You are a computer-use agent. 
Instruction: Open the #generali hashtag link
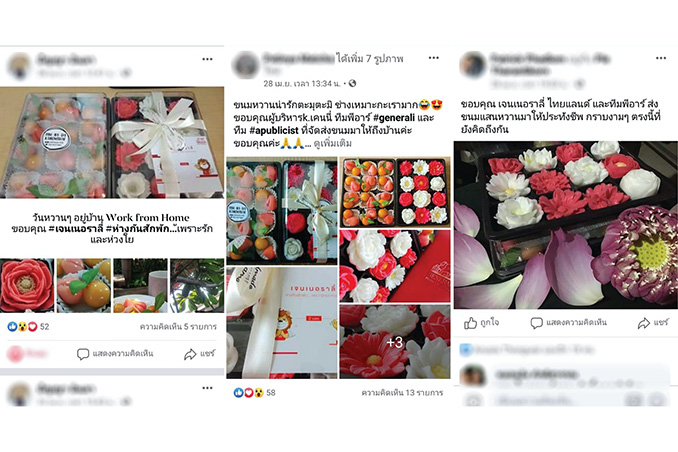click(x=394, y=118)
